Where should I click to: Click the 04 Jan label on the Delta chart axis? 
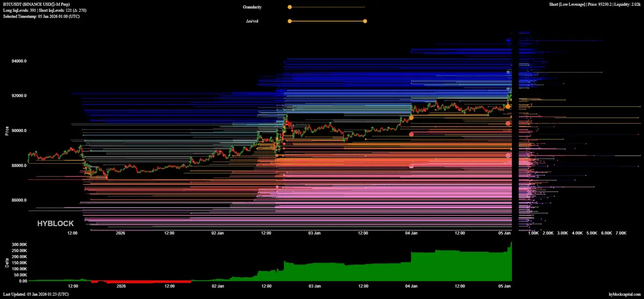(x=411, y=286)
